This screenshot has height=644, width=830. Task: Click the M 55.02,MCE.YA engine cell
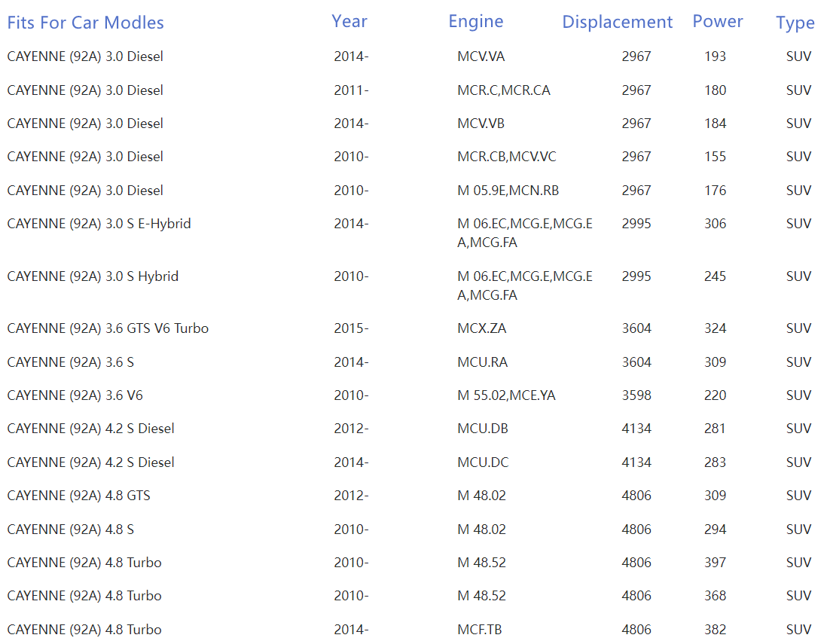click(x=505, y=395)
